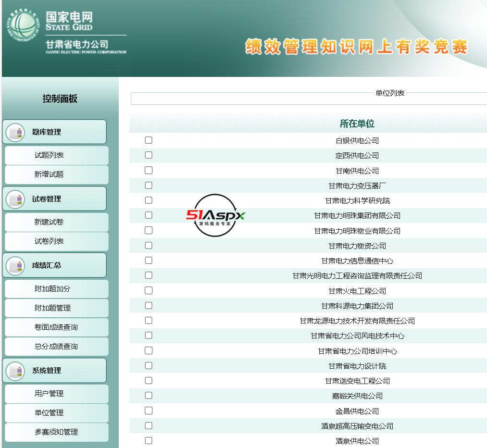
Task: Click the 甘肃火电工程公司 unit name
Action: [x=357, y=291]
